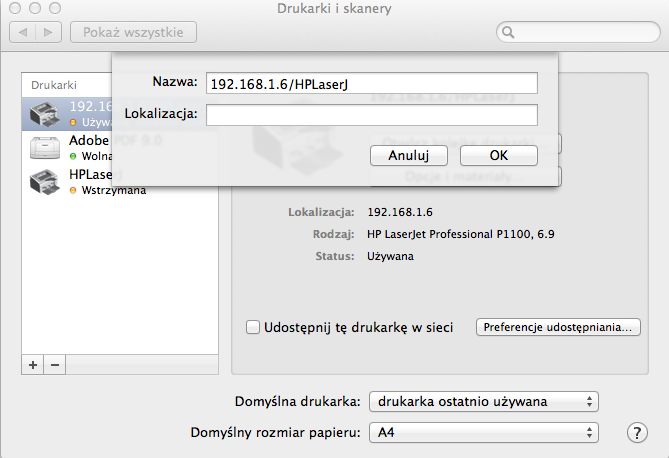Click the back navigation arrow
This screenshot has width=669, height=458.
click(x=23, y=32)
